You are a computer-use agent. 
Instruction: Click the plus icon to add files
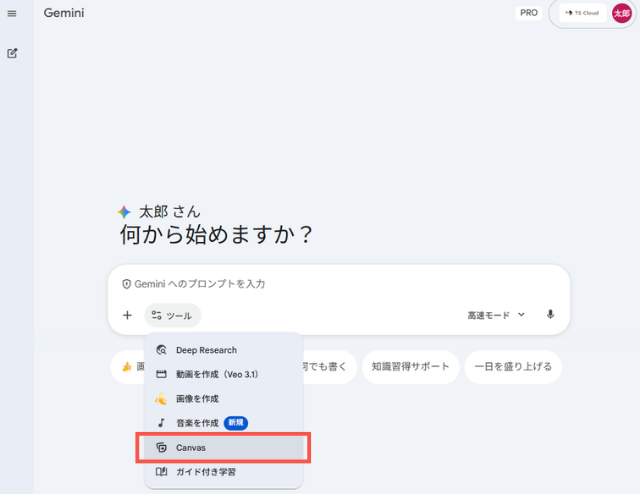(x=127, y=315)
